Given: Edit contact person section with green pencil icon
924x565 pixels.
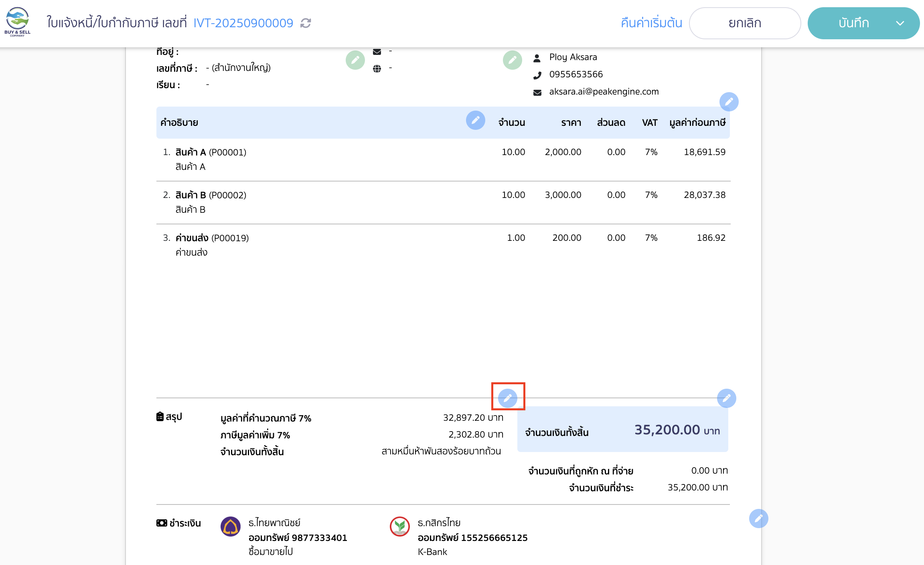Looking at the screenshot, I should pos(513,60).
